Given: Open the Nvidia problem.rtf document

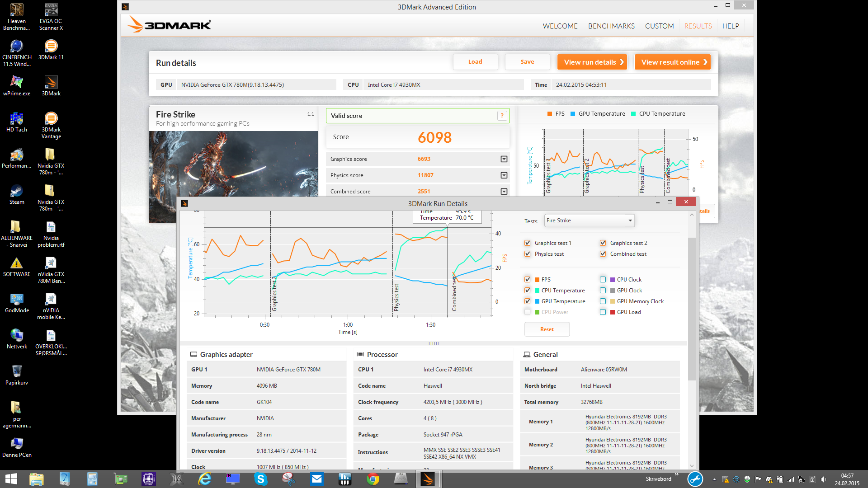Looking at the screenshot, I should point(51,234).
